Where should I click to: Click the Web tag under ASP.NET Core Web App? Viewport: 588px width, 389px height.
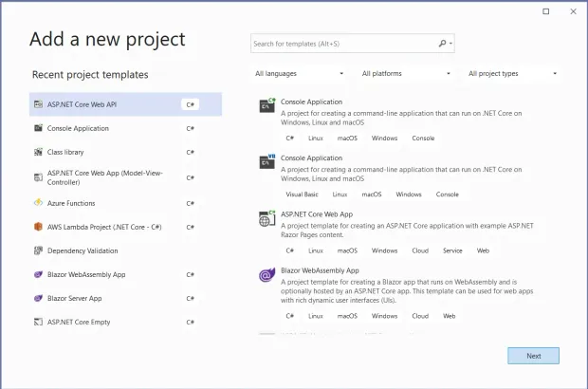click(x=483, y=250)
